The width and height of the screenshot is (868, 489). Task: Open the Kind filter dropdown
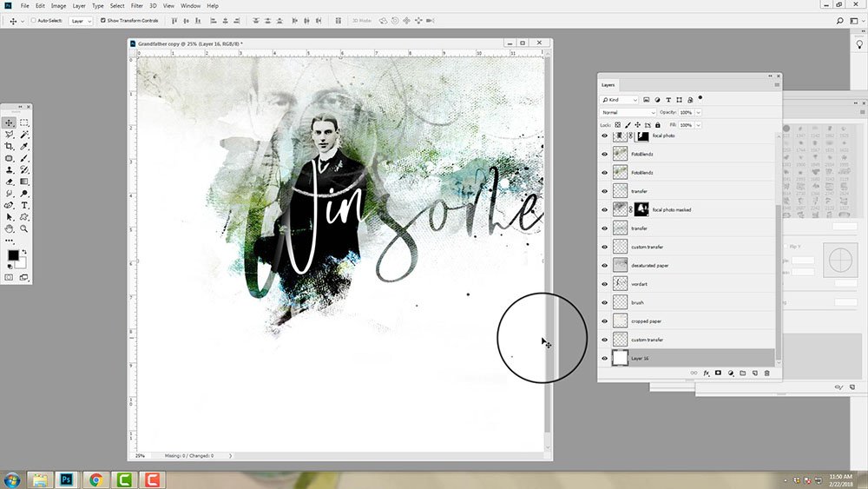click(x=620, y=100)
